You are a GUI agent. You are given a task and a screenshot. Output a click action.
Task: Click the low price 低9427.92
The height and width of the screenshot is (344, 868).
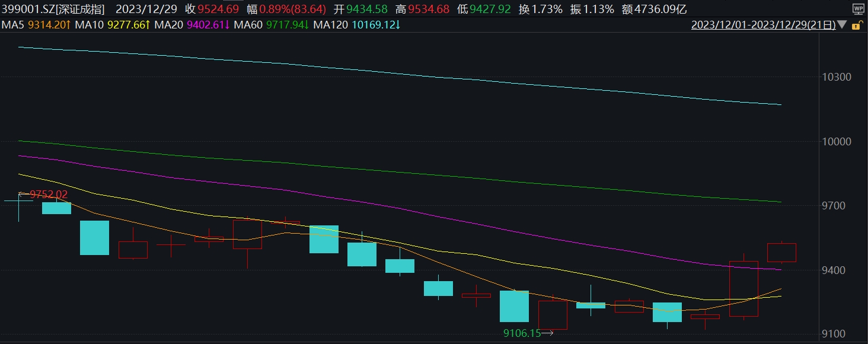click(484, 9)
